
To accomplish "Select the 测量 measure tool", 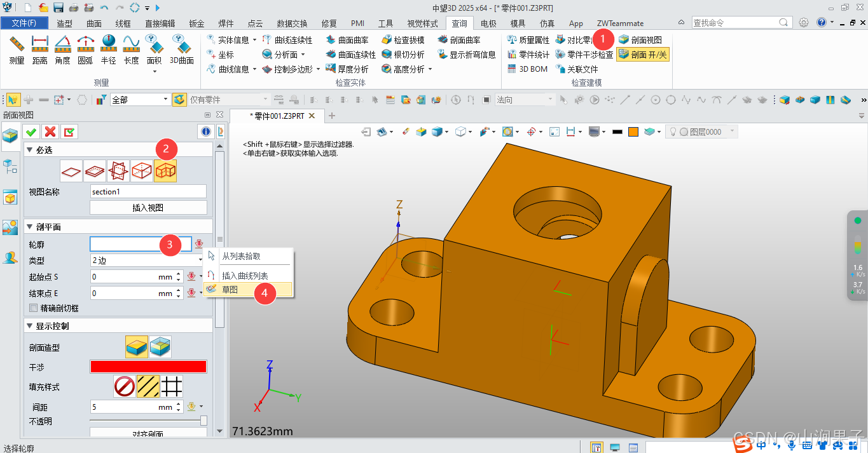I will click(x=17, y=50).
